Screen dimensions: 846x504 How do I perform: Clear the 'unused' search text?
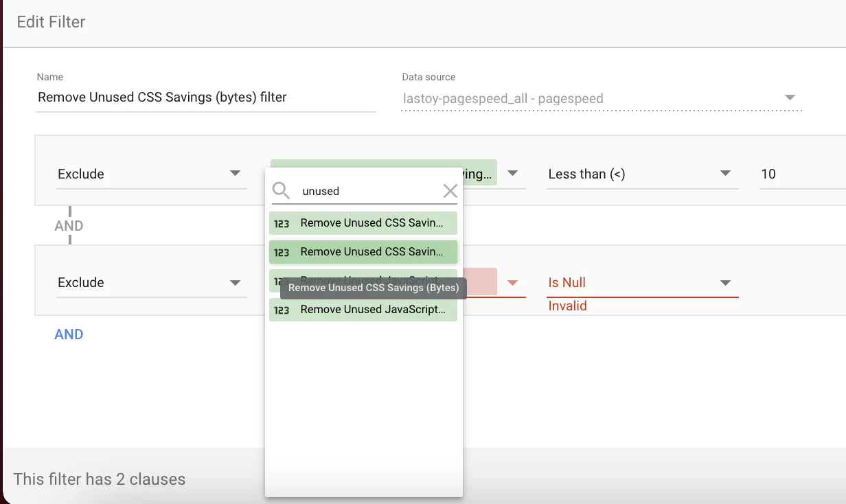pos(450,191)
